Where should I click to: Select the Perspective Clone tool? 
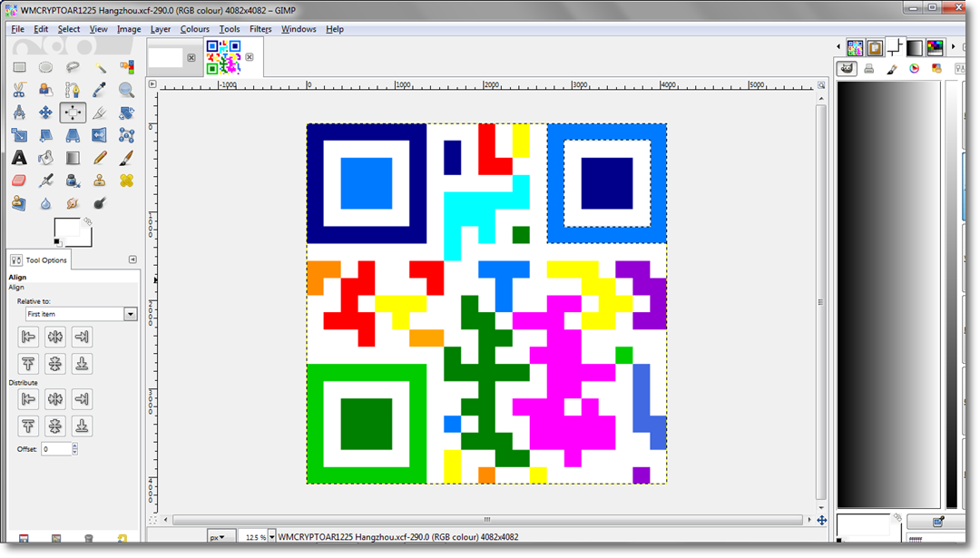19,203
